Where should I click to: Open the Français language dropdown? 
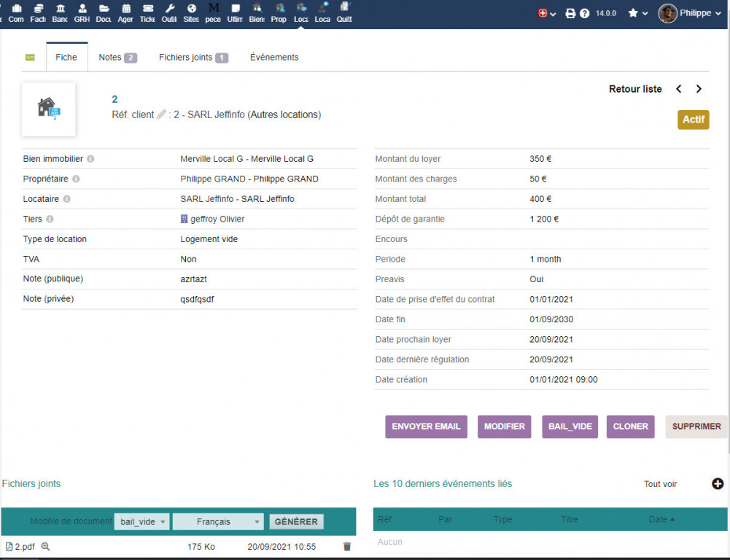(218, 521)
